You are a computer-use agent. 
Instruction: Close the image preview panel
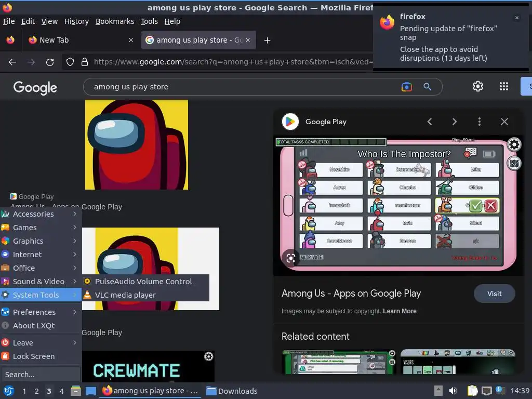tap(504, 122)
